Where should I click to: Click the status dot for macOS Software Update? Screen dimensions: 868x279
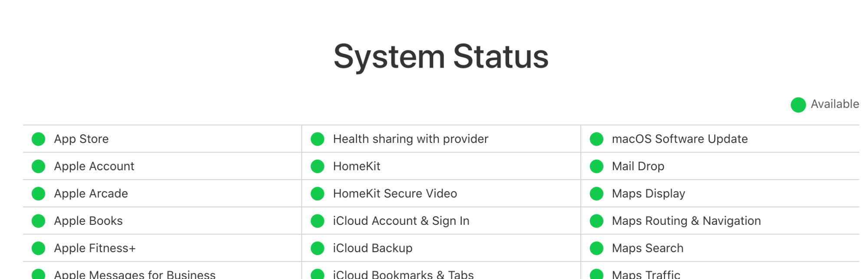click(x=597, y=139)
